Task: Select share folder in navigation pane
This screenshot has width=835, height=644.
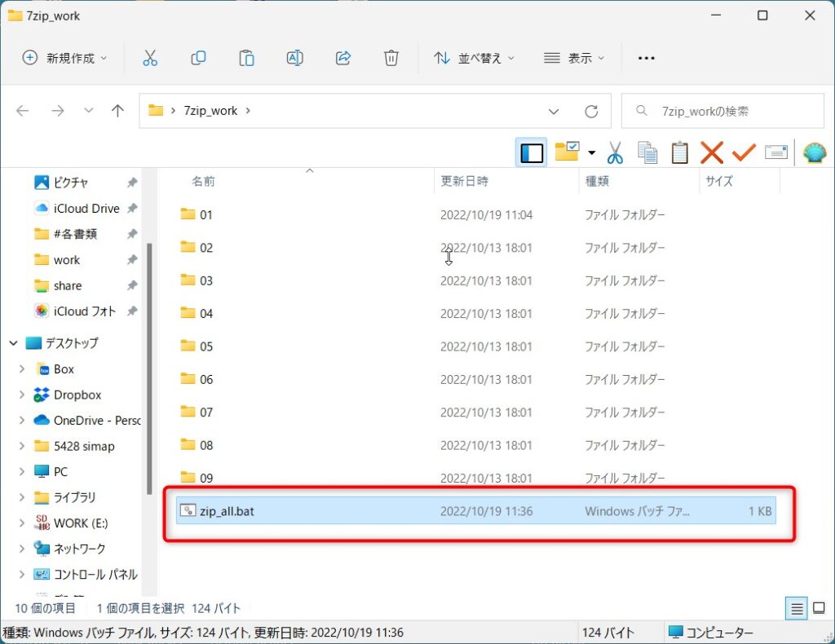Action: tap(68, 286)
